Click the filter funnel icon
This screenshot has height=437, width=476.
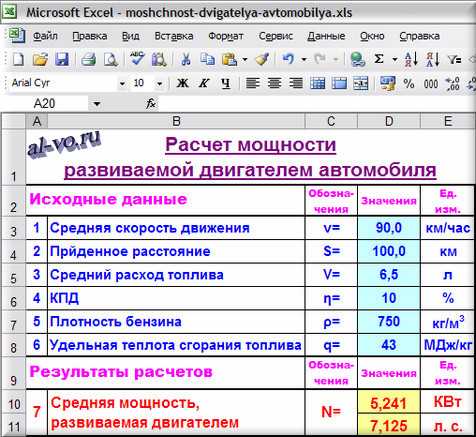point(454,60)
